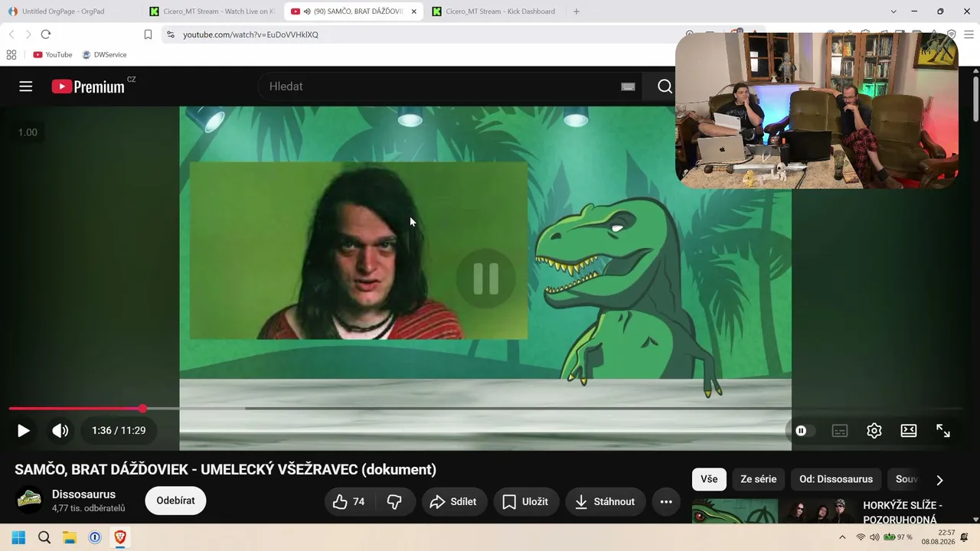Bookmark this page
This screenshot has height=551, width=980.
pyautogui.click(x=148, y=34)
